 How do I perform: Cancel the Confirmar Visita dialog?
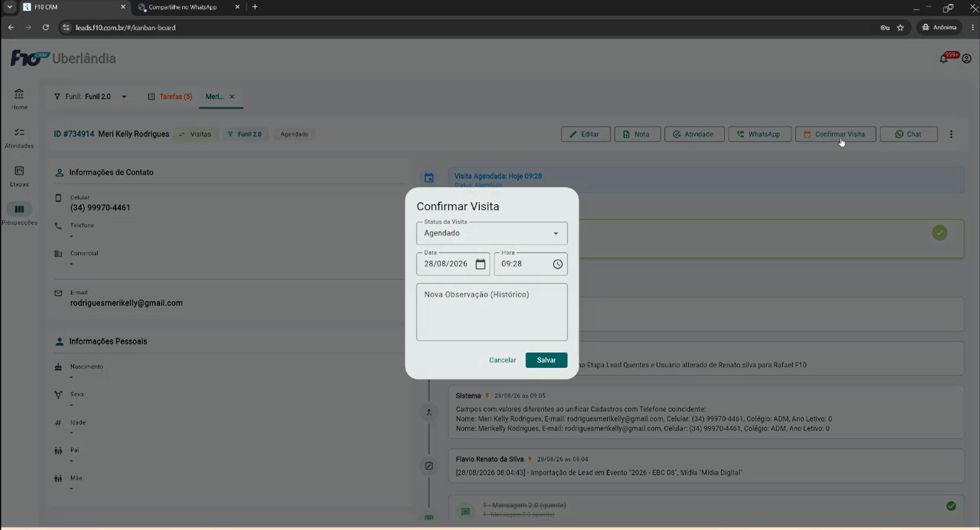(502, 360)
